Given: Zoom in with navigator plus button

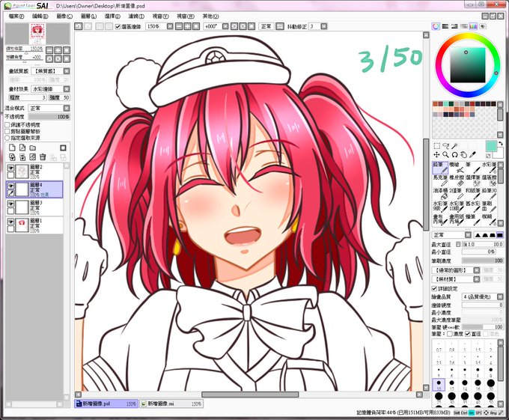Looking at the screenshot, I should [58, 50].
